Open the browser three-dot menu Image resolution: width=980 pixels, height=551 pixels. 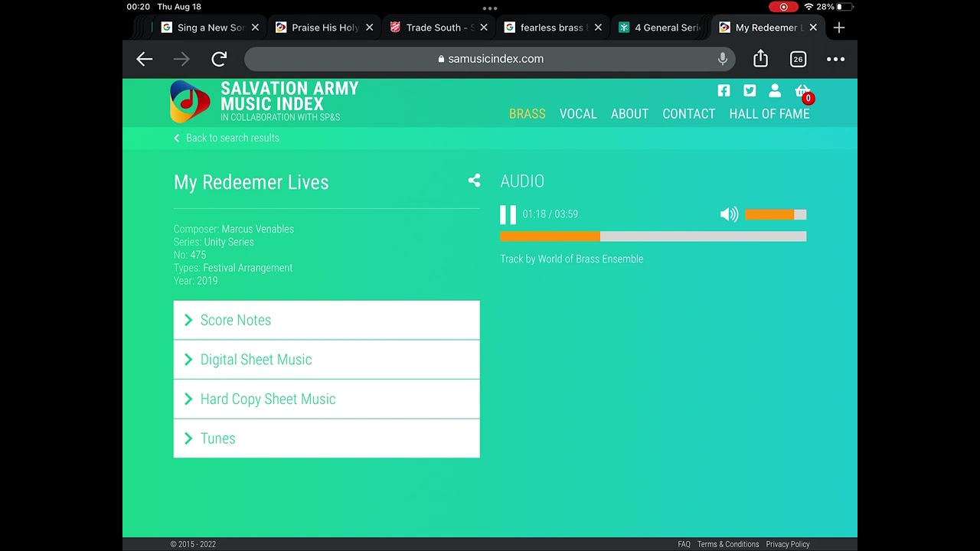point(835,59)
